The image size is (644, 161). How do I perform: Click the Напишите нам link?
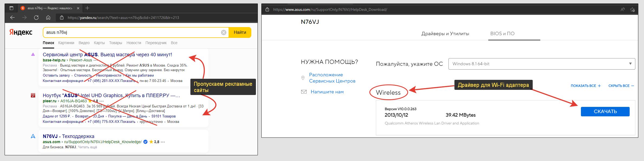[327, 92]
